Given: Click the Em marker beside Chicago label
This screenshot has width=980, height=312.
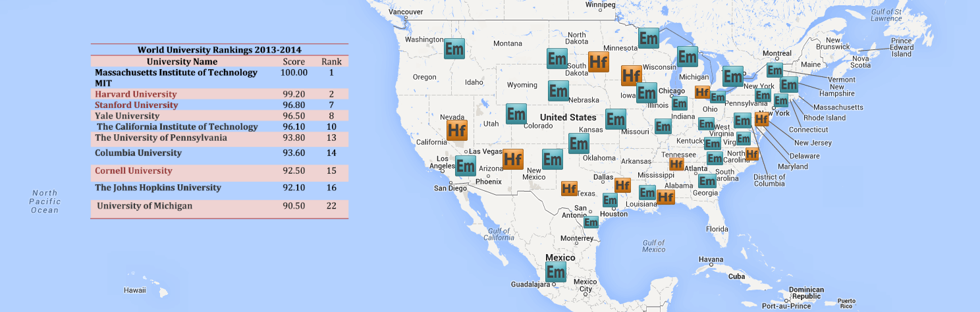Looking at the screenshot, I should click(x=679, y=103).
